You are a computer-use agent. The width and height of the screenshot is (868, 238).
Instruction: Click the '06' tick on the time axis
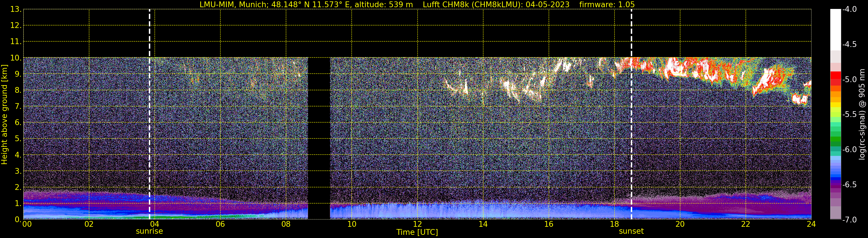(220, 224)
